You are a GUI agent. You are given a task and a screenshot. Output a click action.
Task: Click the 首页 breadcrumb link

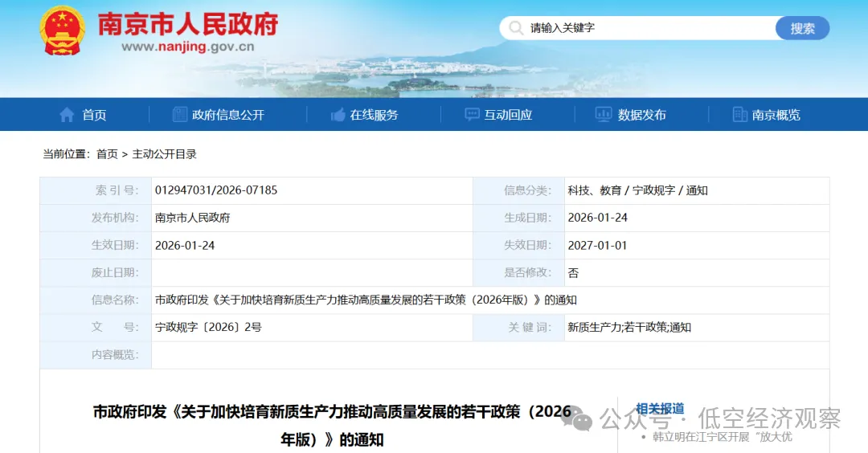coord(107,154)
